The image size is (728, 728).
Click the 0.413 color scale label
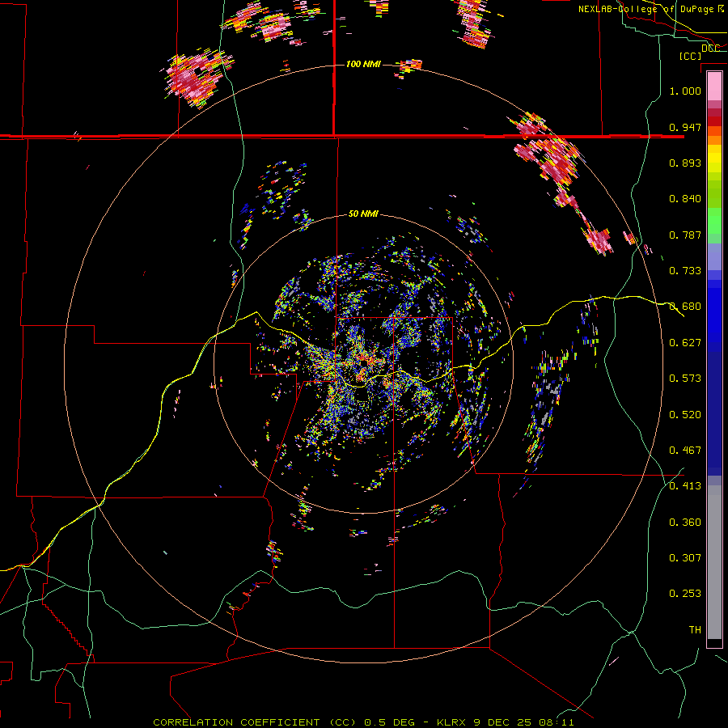[x=685, y=486]
